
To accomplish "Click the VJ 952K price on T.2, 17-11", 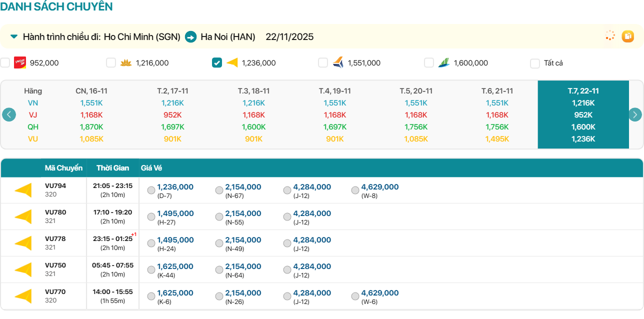I will click(x=172, y=115).
